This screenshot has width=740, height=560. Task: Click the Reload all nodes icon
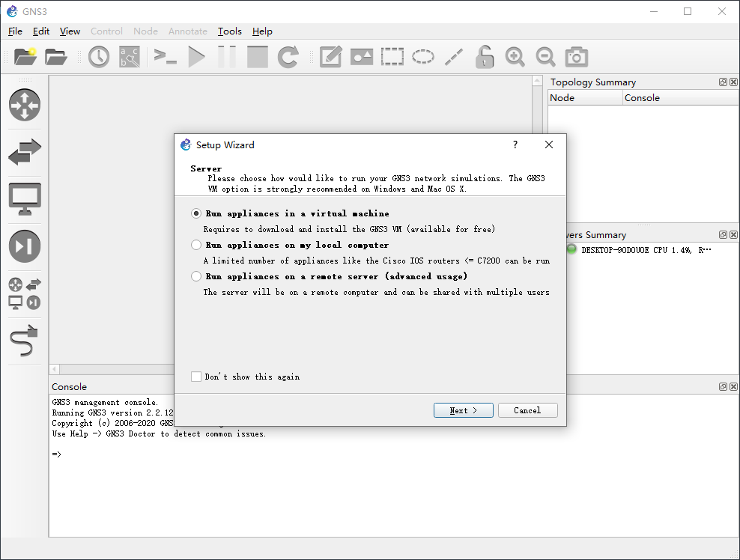coord(288,57)
